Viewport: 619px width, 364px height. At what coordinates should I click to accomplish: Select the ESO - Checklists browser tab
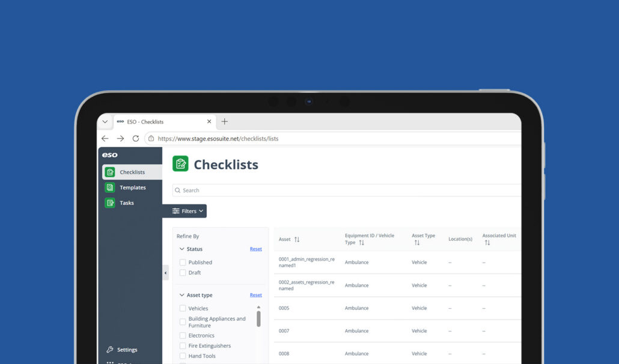click(x=165, y=121)
